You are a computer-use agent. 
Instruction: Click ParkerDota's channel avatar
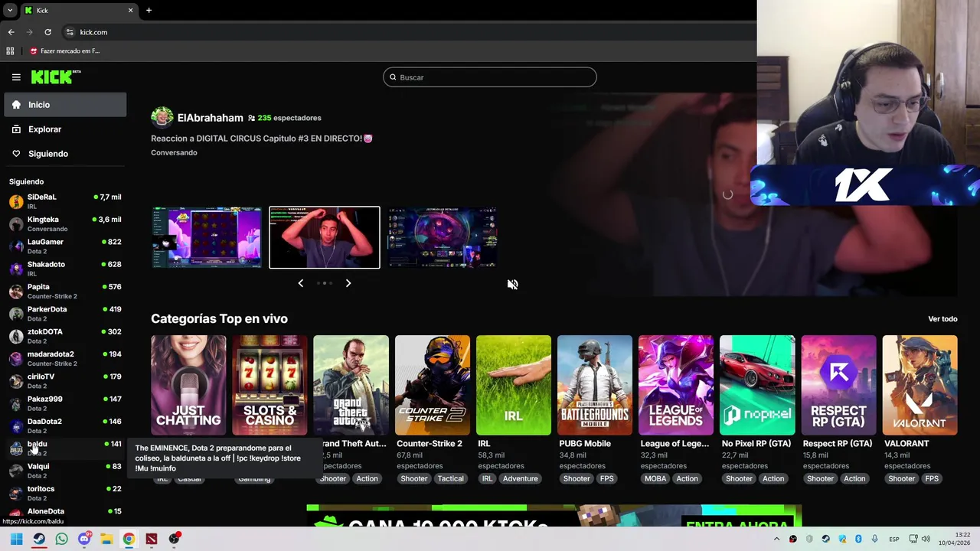(16, 314)
